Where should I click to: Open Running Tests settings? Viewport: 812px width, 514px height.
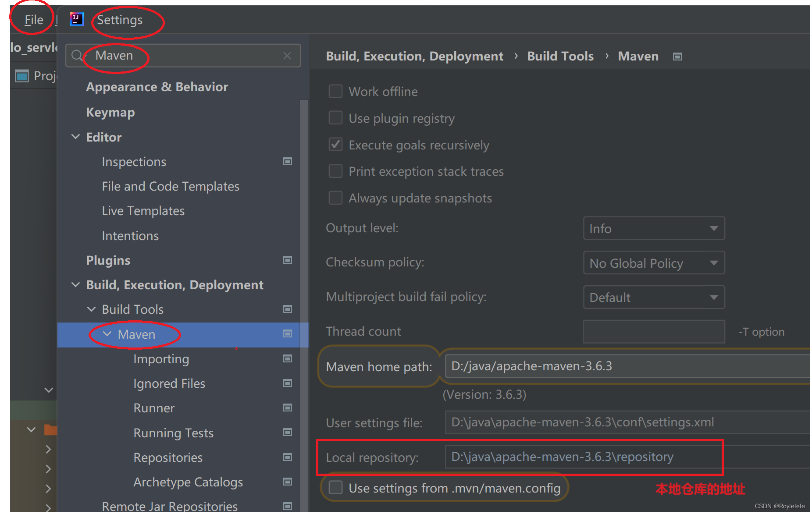click(x=174, y=433)
